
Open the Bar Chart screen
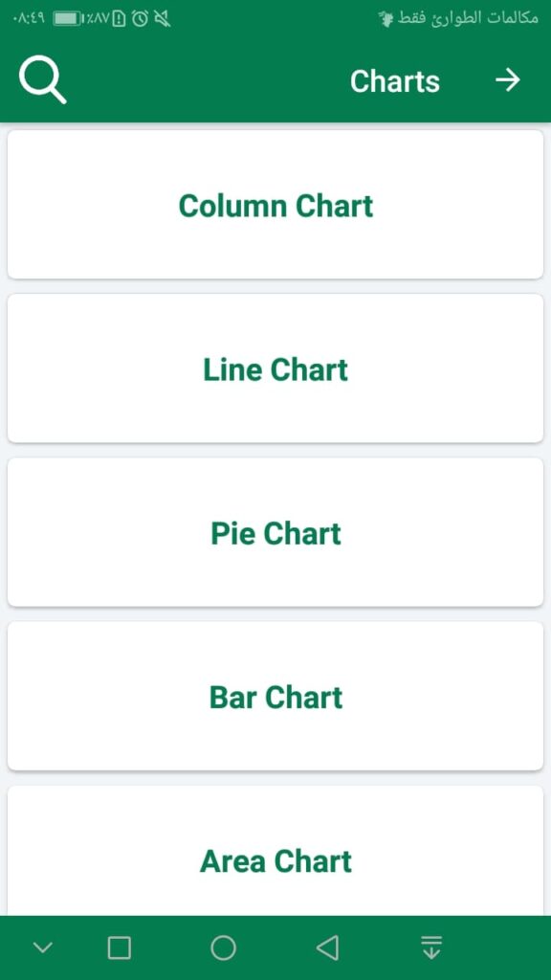tap(275, 697)
